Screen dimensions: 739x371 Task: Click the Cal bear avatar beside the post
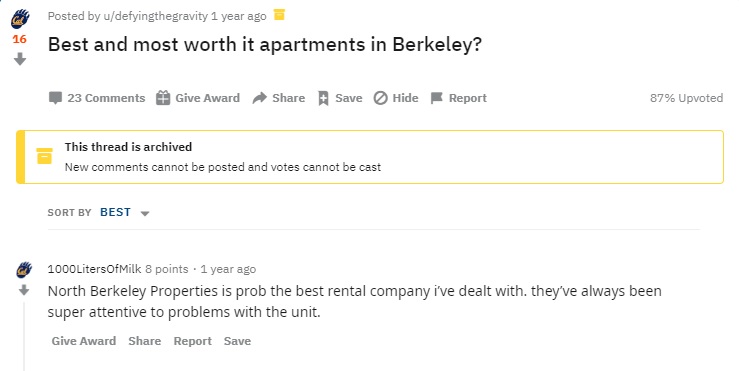coord(20,19)
